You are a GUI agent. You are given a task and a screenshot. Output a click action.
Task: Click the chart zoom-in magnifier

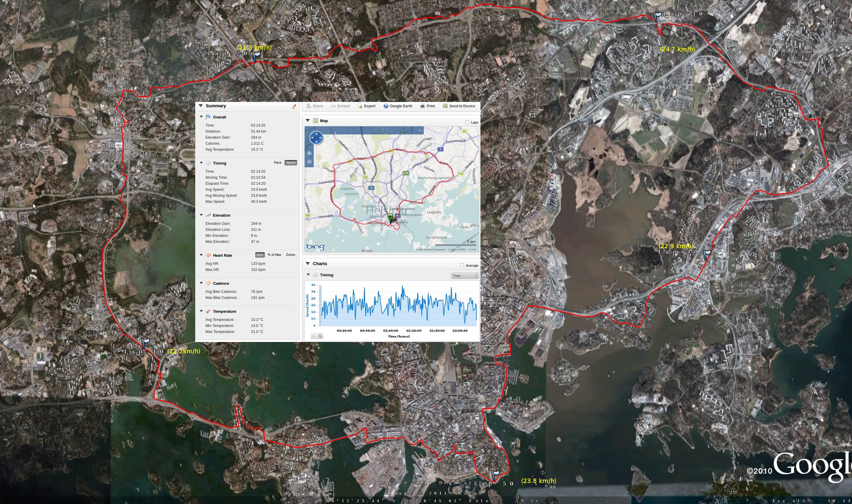click(314, 336)
